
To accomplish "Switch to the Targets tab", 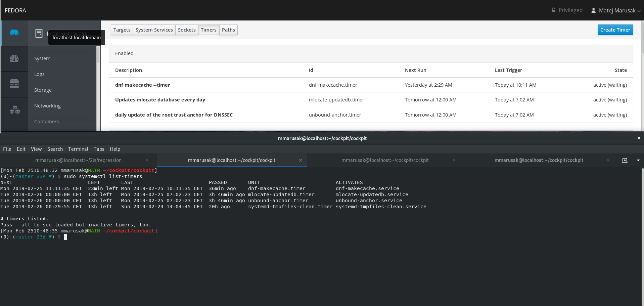I will [x=122, y=30].
